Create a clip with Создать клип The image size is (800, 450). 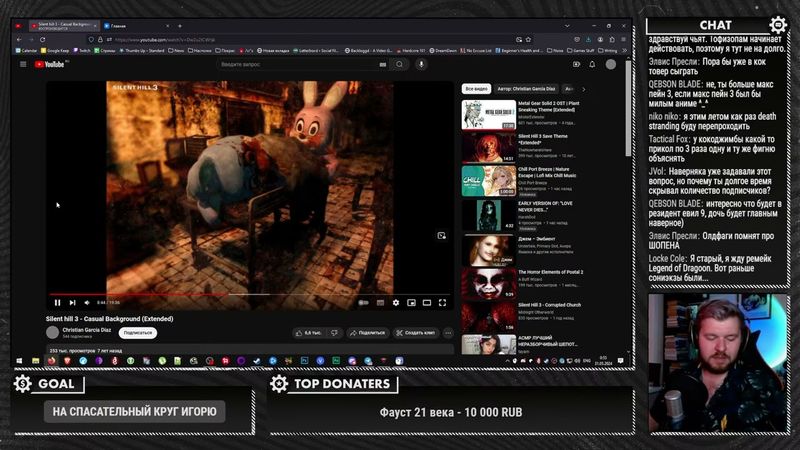pos(416,333)
